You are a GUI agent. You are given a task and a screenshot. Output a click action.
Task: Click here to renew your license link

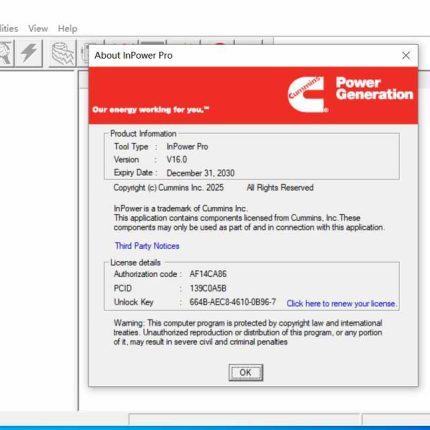[341, 304]
